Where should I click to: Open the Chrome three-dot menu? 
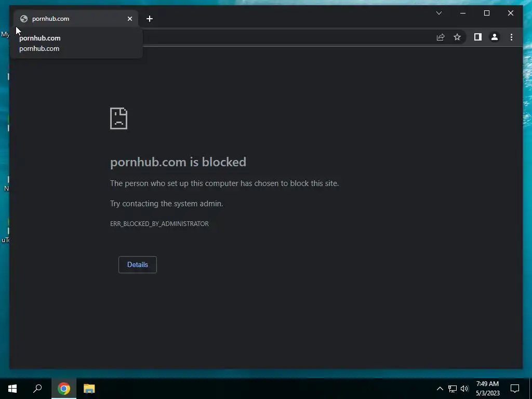511,37
